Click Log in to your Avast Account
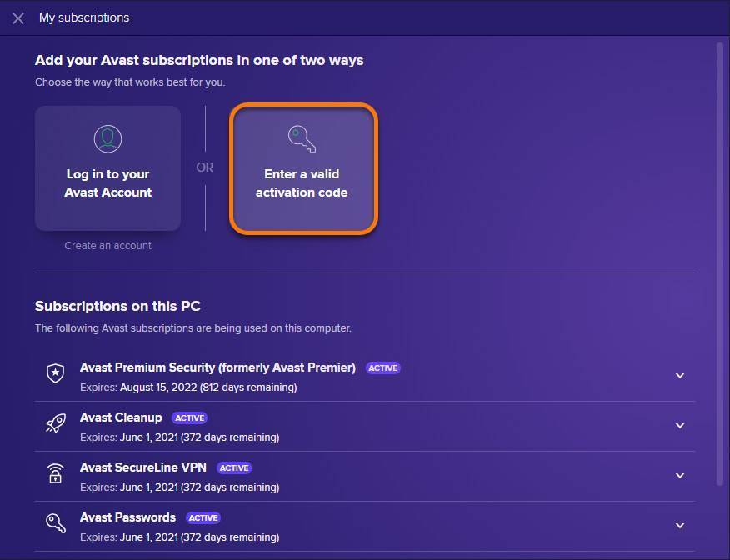730x560 pixels. [x=108, y=183]
